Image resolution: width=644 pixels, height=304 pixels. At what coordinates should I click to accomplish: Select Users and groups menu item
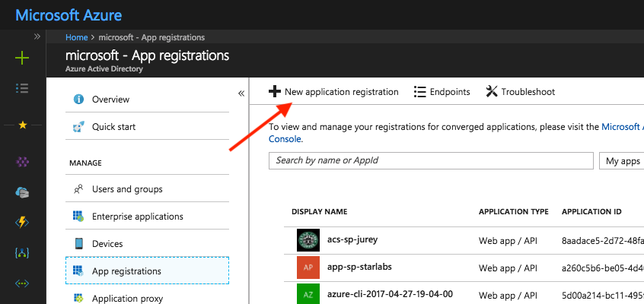[126, 189]
